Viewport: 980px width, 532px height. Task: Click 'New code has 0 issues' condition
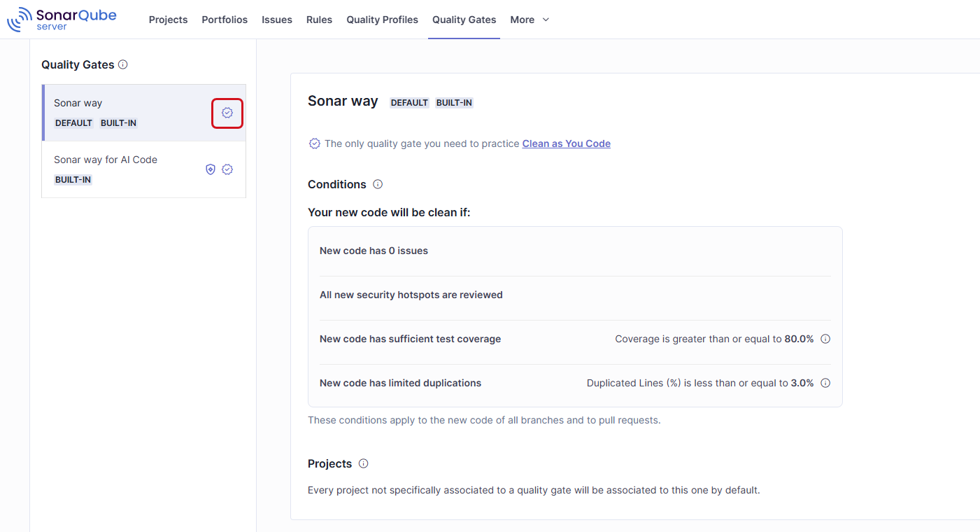coord(374,251)
